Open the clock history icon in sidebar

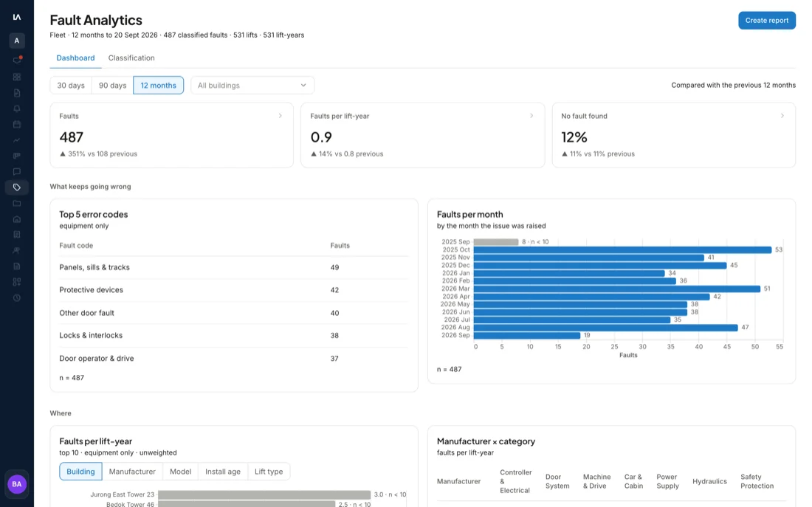[x=16, y=297]
